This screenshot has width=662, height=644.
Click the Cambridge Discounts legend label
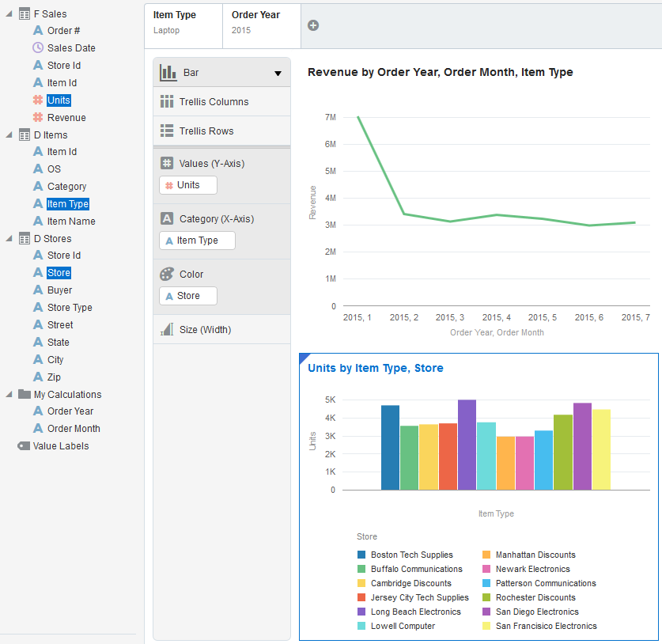pyautogui.click(x=411, y=583)
